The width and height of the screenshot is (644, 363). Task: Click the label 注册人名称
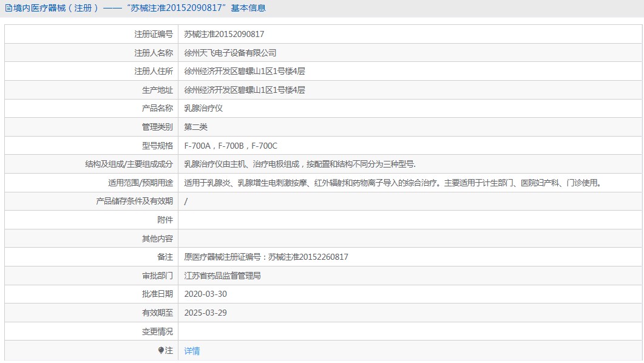click(154, 53)
